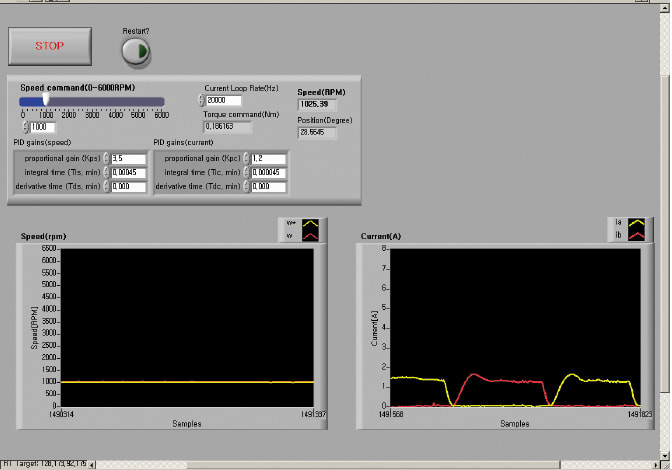672x470 pixels.
Task: Click the Current Loop Rate field showing 20000
Action: click(x=224, y=100)
